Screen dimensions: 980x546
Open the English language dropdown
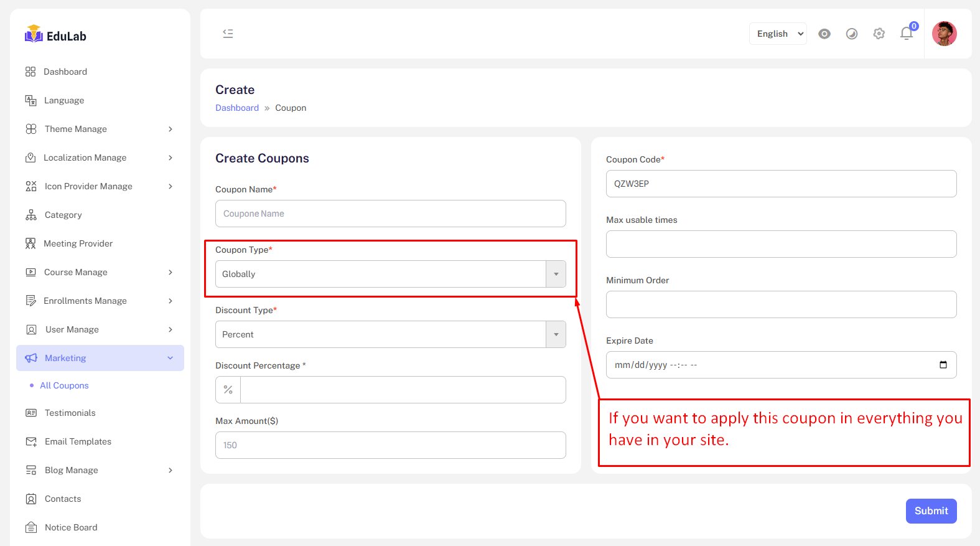(778, 34)
